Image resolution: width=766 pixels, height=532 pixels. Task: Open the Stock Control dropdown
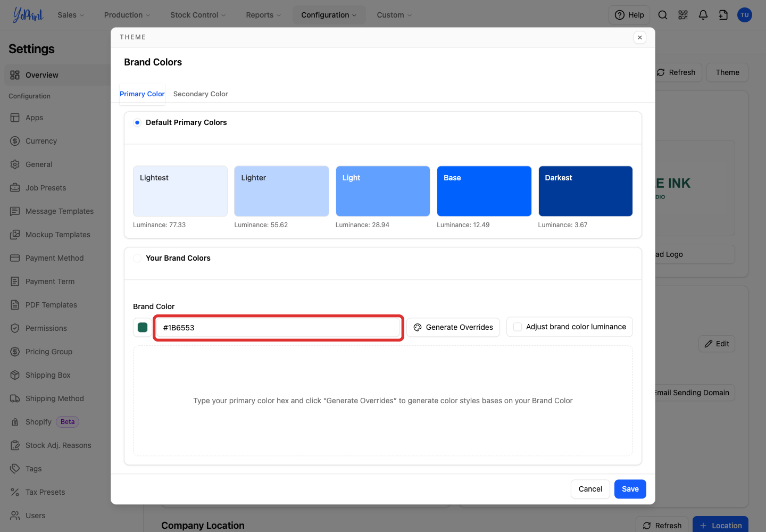[198, 15]
